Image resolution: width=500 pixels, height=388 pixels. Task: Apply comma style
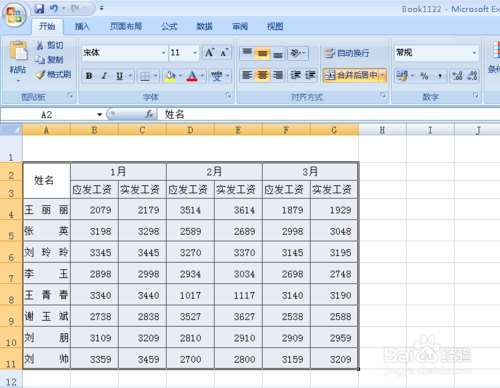(440, 76)
